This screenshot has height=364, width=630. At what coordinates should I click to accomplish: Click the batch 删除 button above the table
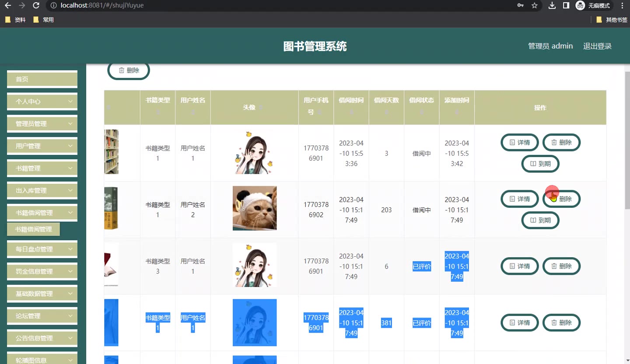(x=129, y=70)
